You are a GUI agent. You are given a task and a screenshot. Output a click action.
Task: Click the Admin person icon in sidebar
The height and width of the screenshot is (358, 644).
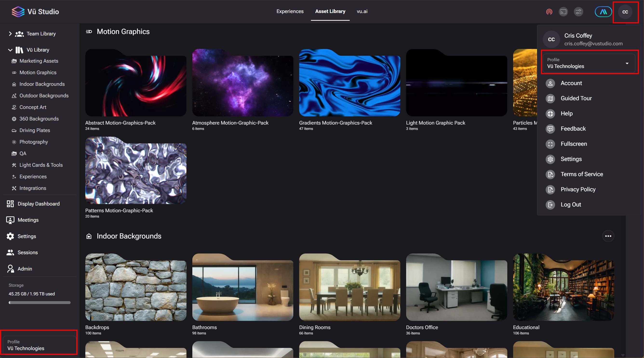tap(10, 269)
